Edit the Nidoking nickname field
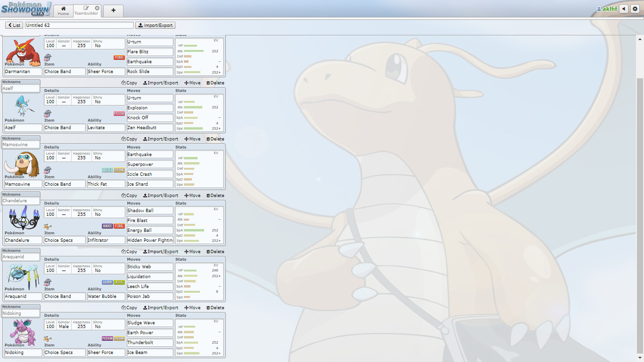 tap(21, 313)
